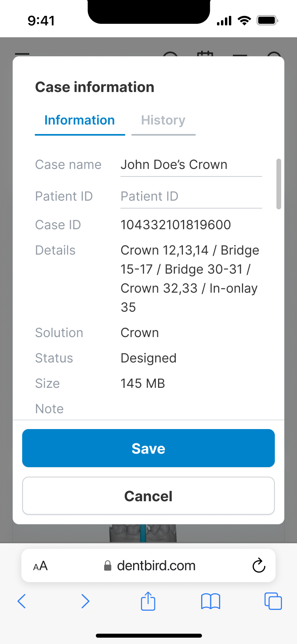Tap Safari's forward arrow
This screenshot has height=644, width=297.
[x=85, y=601]
